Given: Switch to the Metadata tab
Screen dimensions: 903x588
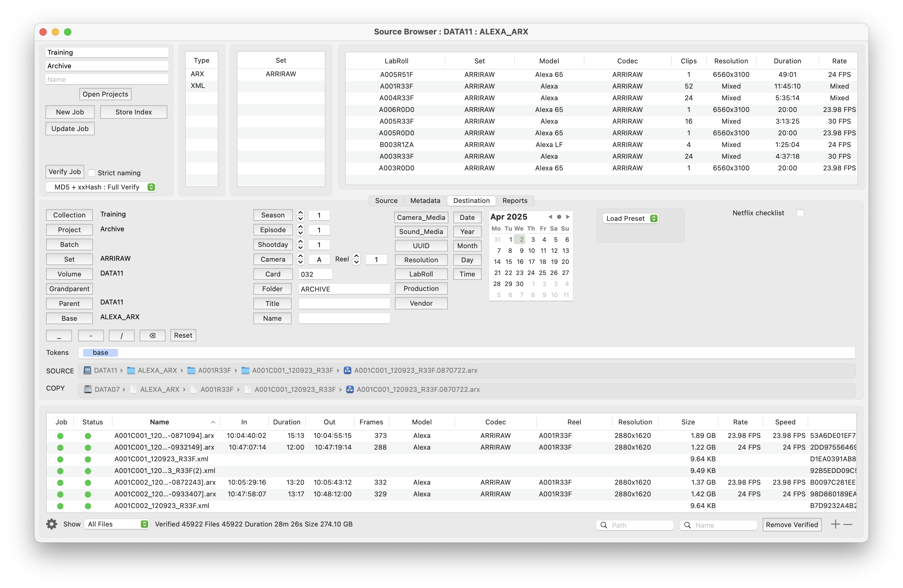Looking at the screenshot, I should 425,200.
